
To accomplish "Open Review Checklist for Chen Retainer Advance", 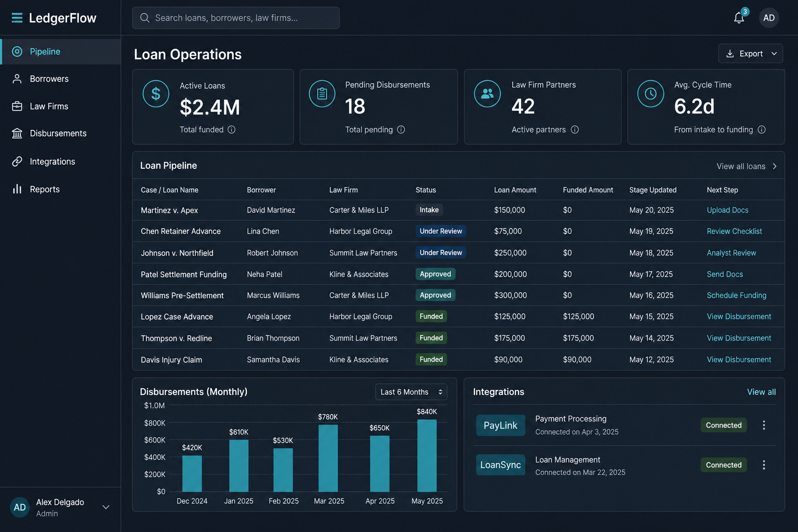I will pyautogui.click(x=734, y=231).
